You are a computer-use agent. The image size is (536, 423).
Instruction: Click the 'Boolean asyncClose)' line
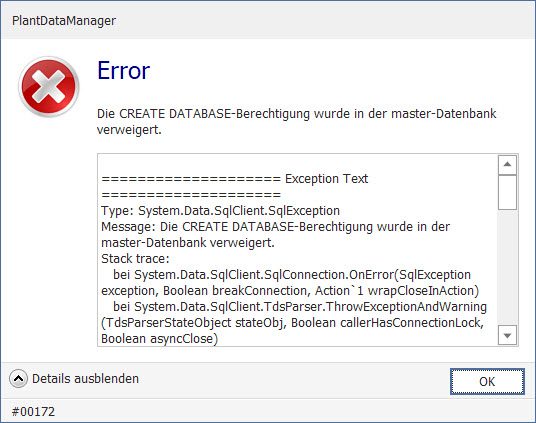pyautogui.click(x=160, y=339)
